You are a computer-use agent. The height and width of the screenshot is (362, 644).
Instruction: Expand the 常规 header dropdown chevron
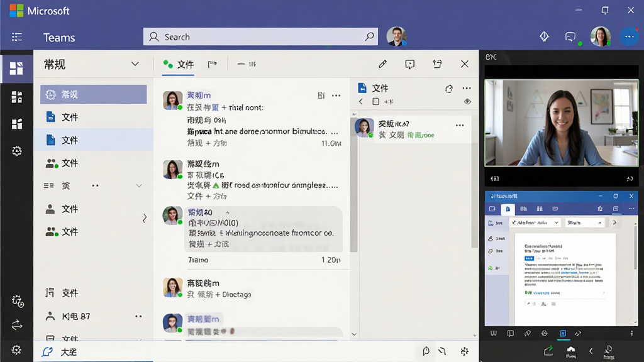click(135, 64)
